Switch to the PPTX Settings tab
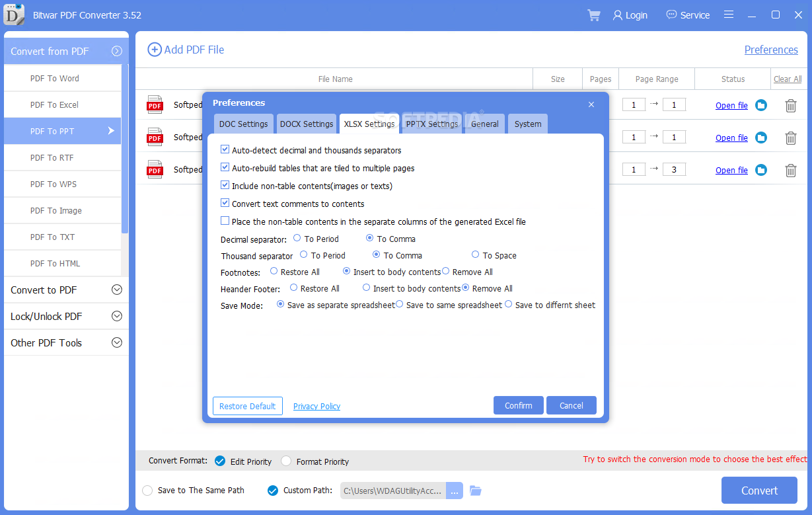 pyautogui.click(x=432, y=124)
